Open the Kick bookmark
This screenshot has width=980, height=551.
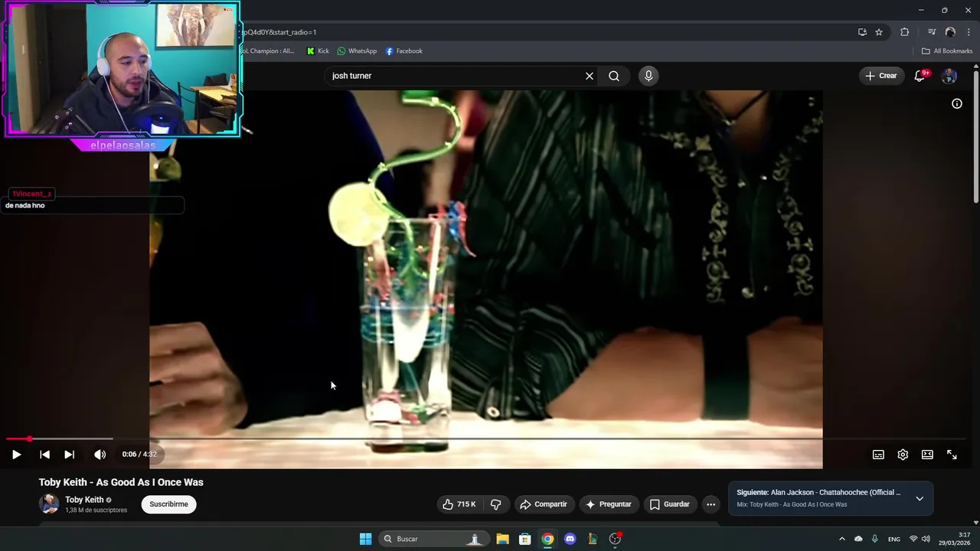318,51
